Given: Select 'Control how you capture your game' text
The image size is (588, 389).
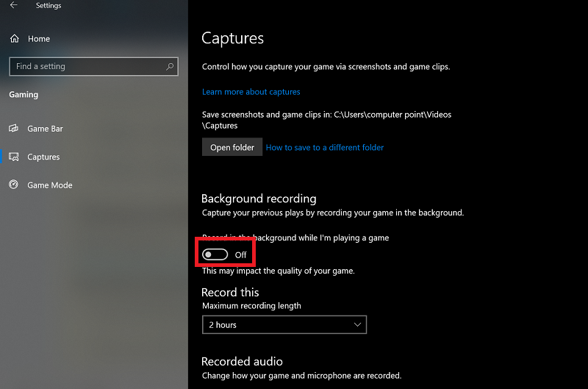Looking at the screenshot, I should point(326,67).
